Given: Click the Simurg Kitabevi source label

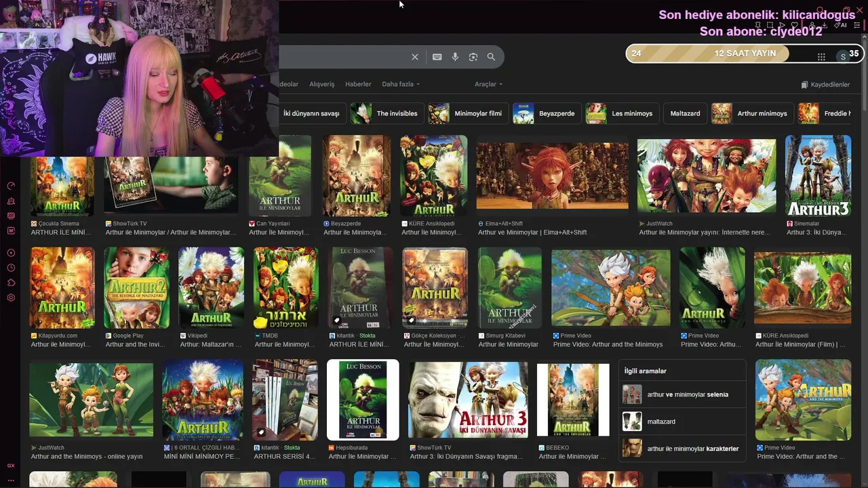Looking at the screenshot, I should [501, 335].
